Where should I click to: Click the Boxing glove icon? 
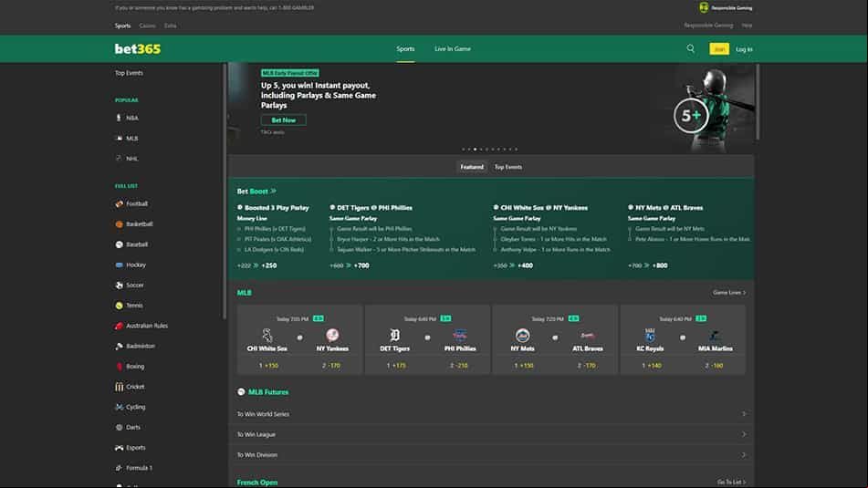(119, 367)
